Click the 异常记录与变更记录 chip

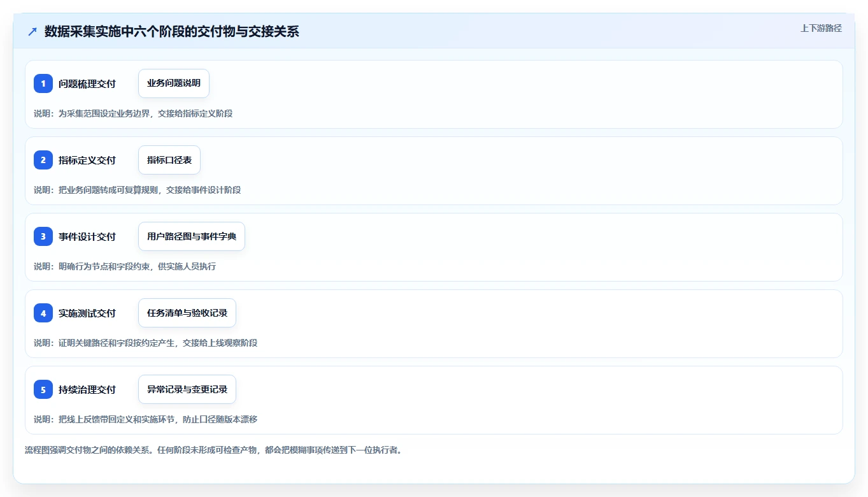point(187,389)
